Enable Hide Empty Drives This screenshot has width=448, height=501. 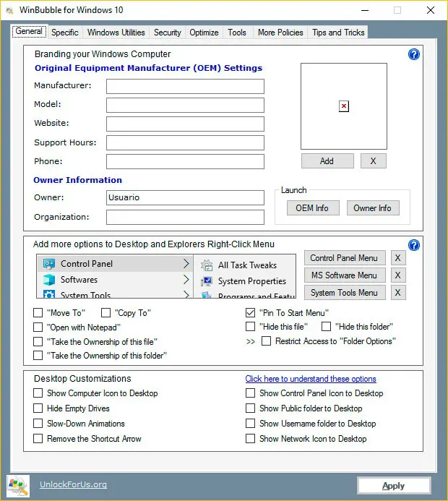[38, 408]
